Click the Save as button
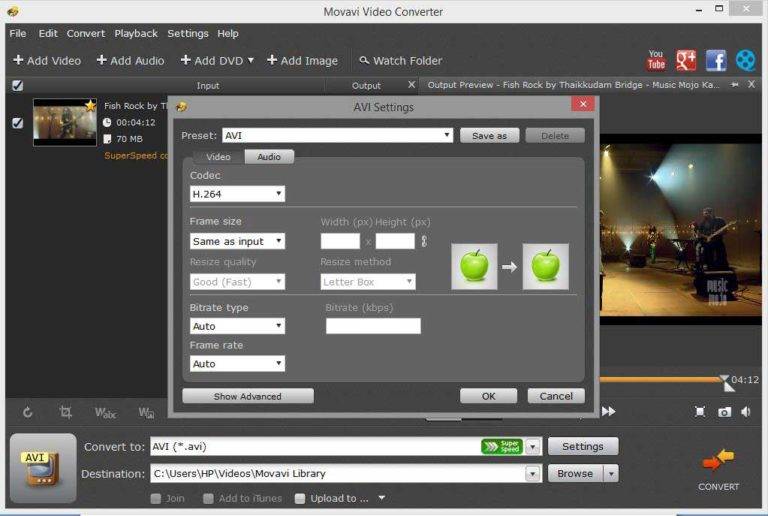Image resolution: width=768 pixels, height=516 pixels. (x=489, y=136)
